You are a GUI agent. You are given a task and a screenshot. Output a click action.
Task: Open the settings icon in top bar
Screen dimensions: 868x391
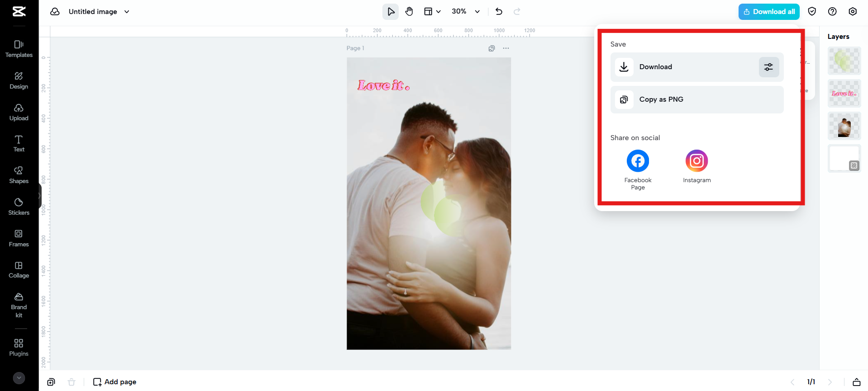(853, 11)
